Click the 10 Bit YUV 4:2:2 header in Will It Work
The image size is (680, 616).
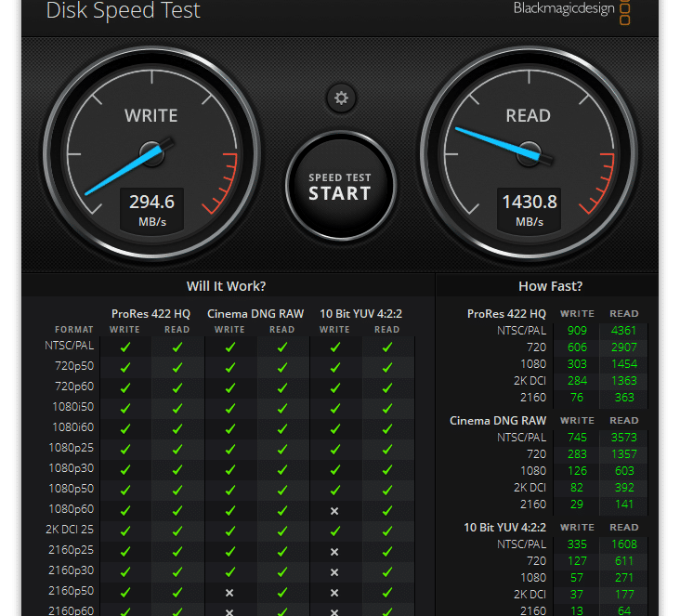pos(360,314)
